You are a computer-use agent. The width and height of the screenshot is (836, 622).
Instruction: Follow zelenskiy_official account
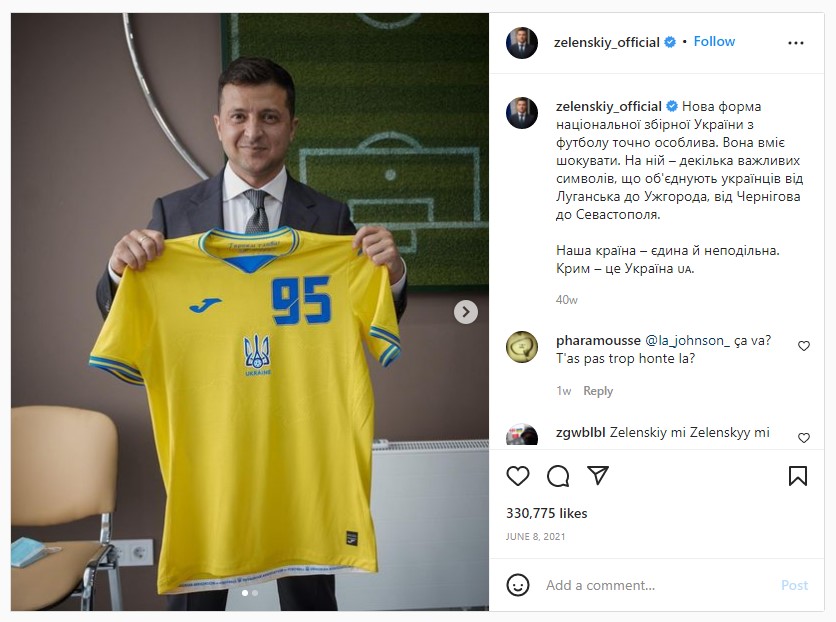714,42
